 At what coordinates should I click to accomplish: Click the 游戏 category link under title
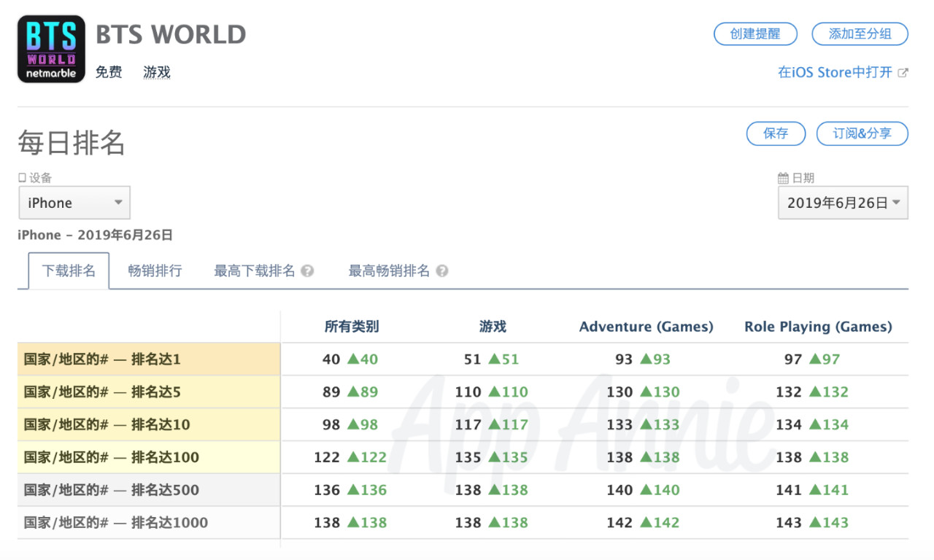[157, 72]
